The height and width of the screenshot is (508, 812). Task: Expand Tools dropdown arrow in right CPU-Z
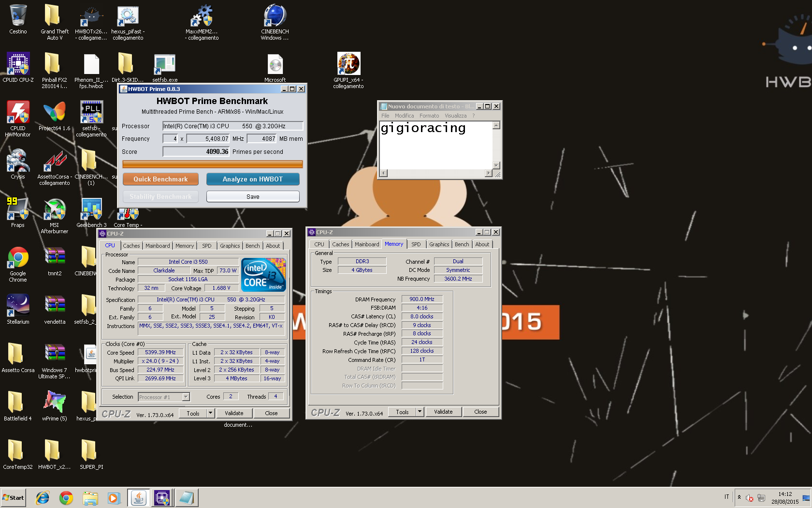pos(420,412)
